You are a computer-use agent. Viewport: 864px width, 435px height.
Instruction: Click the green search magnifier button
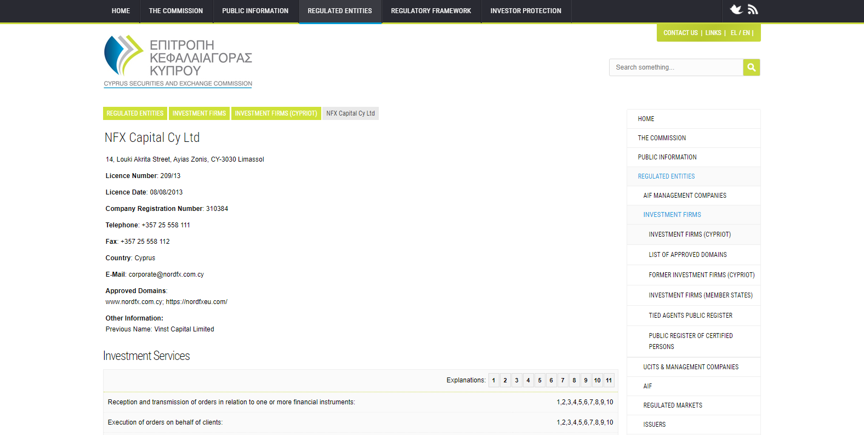[752, 67]
